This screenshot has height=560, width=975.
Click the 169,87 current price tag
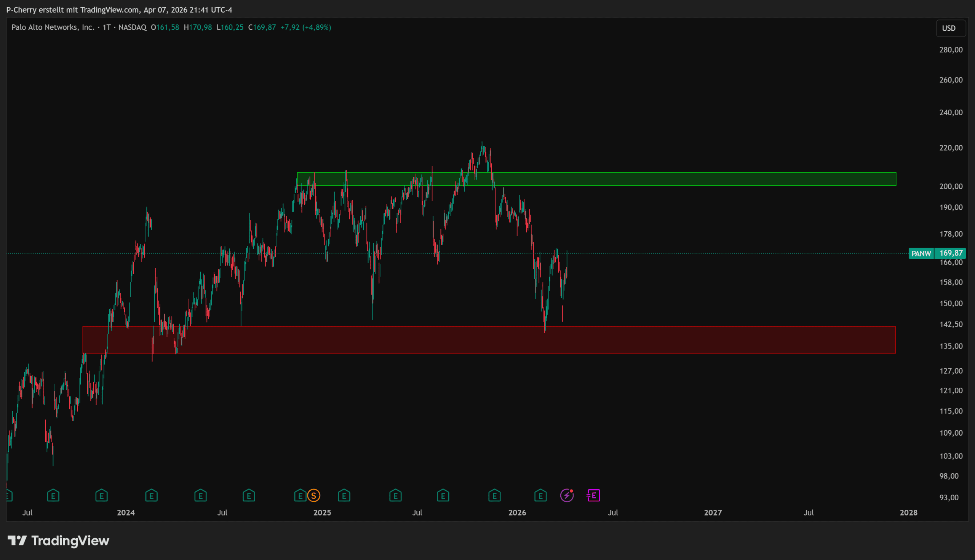pos(951,253)
